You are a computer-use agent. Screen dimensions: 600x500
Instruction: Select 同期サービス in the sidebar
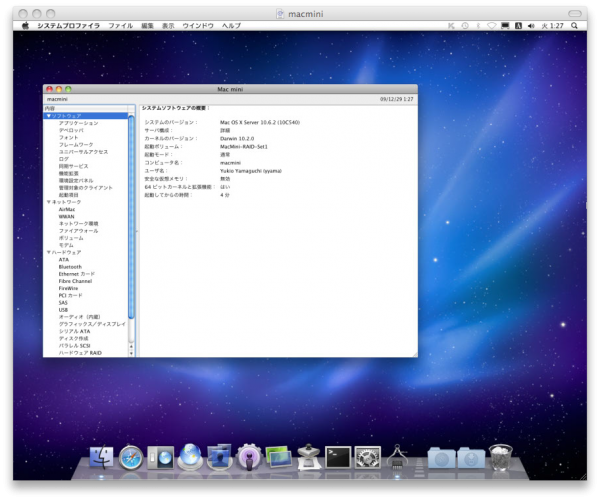click(73, 166)
